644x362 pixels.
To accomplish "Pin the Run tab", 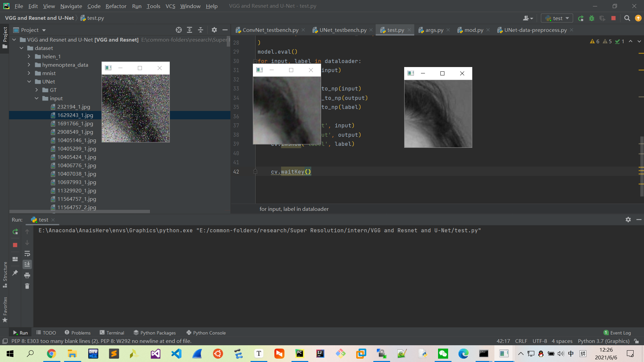I will (x=15, y=273).
